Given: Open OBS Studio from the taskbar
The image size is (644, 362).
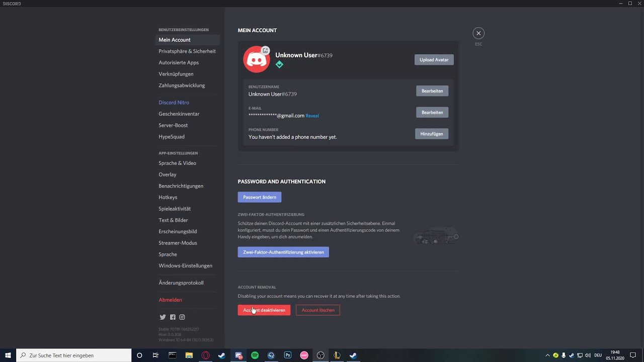Looking at the screenshot, I should pyautogui.click(x=320, y=355).
